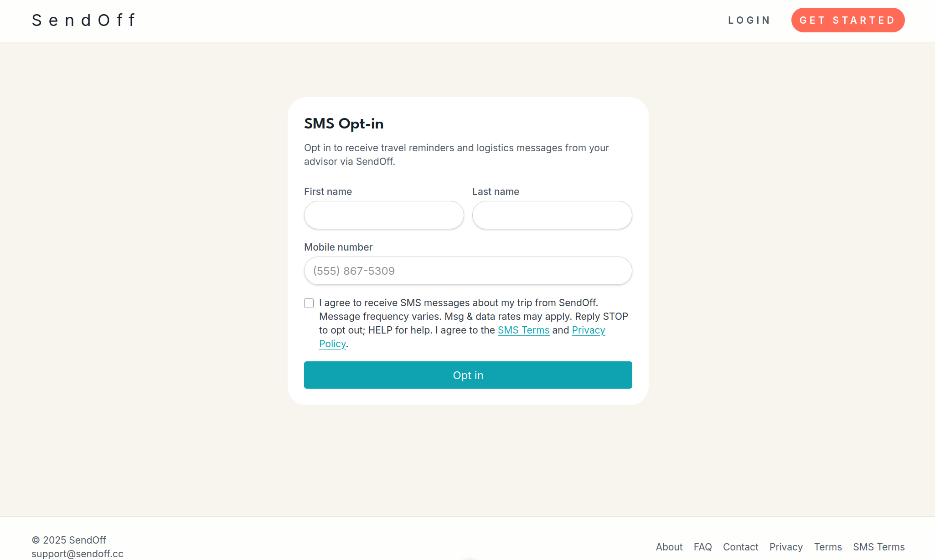
Task: Navigate to Terms in footer
Action: tap(828, 547)
